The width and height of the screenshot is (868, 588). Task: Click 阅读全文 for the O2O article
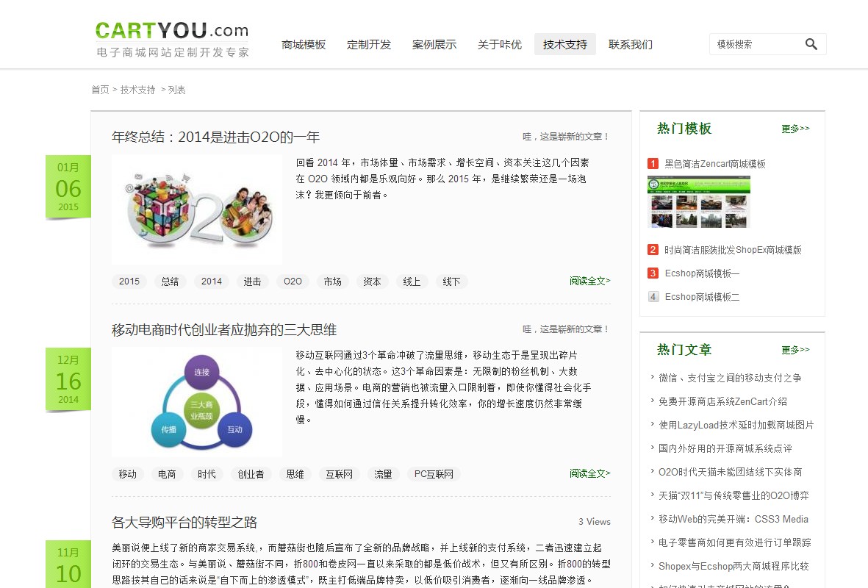pos(589,281)
